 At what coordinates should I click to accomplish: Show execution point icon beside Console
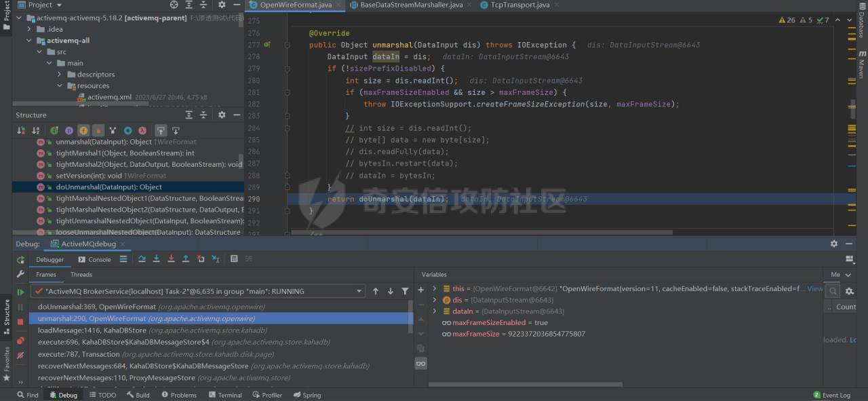pyautogui.click(x=123, y=259)
